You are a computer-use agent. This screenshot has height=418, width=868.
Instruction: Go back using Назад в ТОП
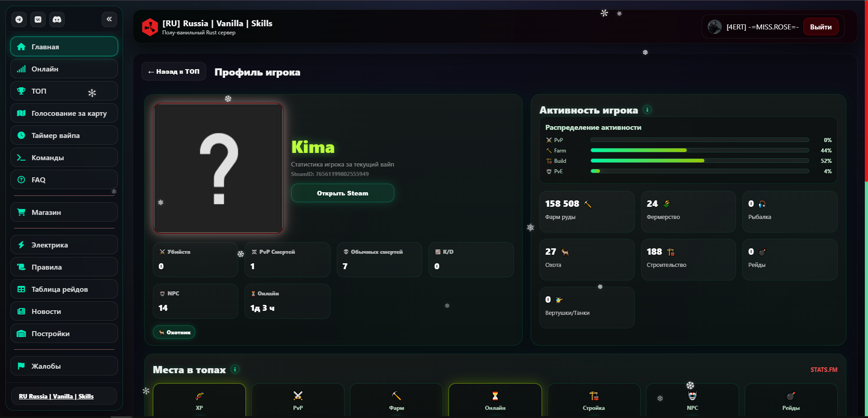(174, 71)
